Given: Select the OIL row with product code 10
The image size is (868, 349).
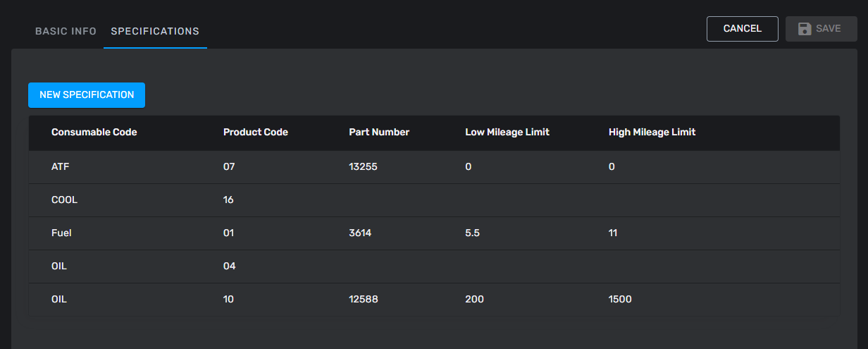Looking at the screenshot, I should coord(59,300).
